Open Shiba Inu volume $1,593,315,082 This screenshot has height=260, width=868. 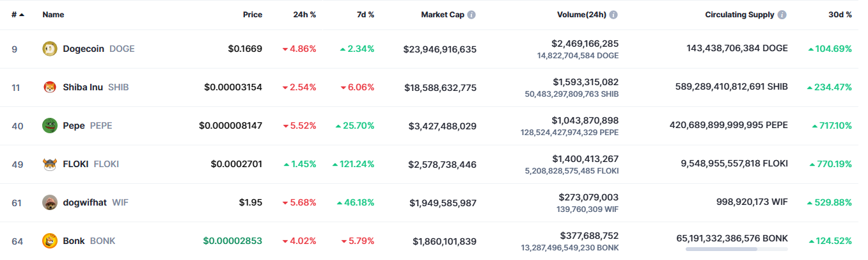(x=586, y=82)
